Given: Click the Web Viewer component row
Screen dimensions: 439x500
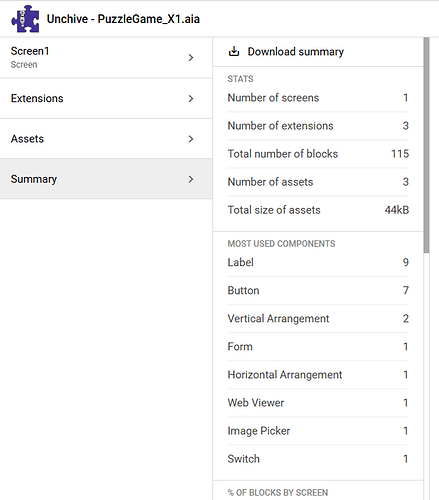Looking at the screenshot, I should tap(318, 403).
